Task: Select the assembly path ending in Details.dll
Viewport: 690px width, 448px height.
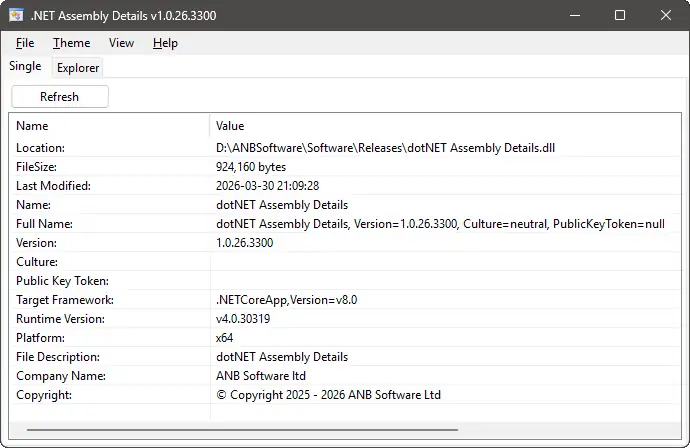Action: 385,148
